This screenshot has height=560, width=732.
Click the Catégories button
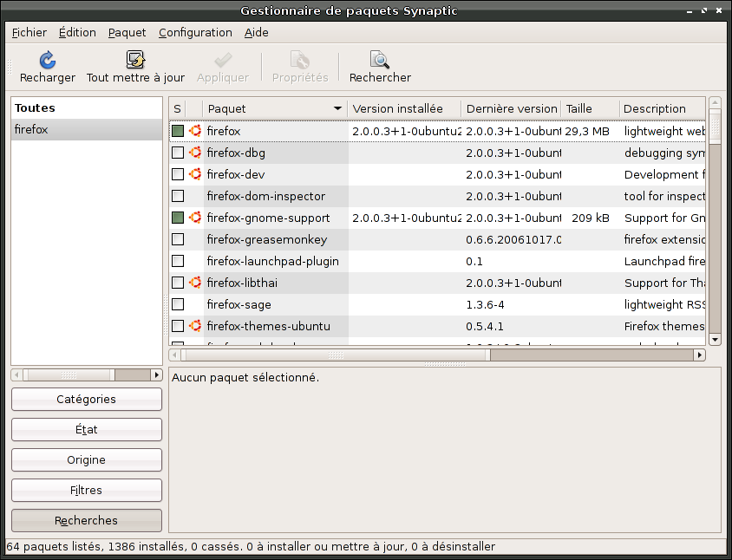coord(86,400)
